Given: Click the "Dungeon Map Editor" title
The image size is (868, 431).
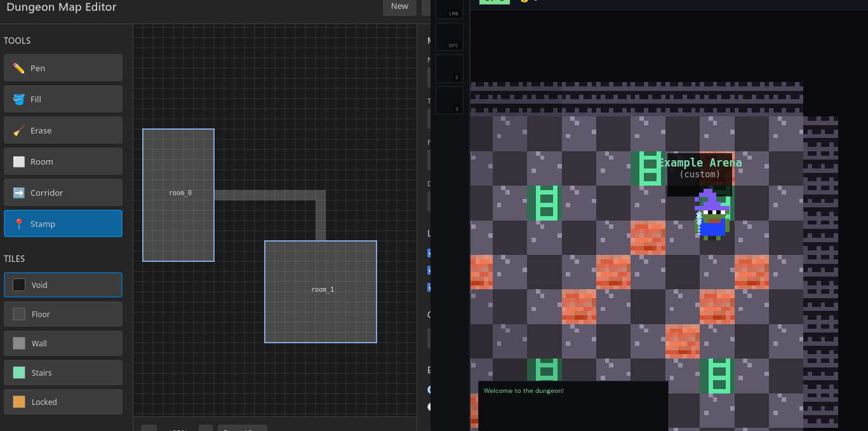Looking at the screenshot, I should (x=62, y=7).
